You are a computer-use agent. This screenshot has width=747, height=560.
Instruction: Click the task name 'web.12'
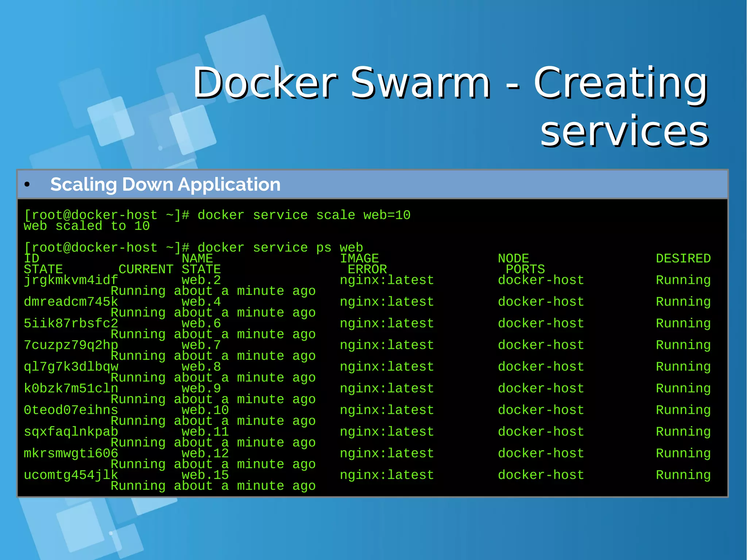(x=205, y=453)
